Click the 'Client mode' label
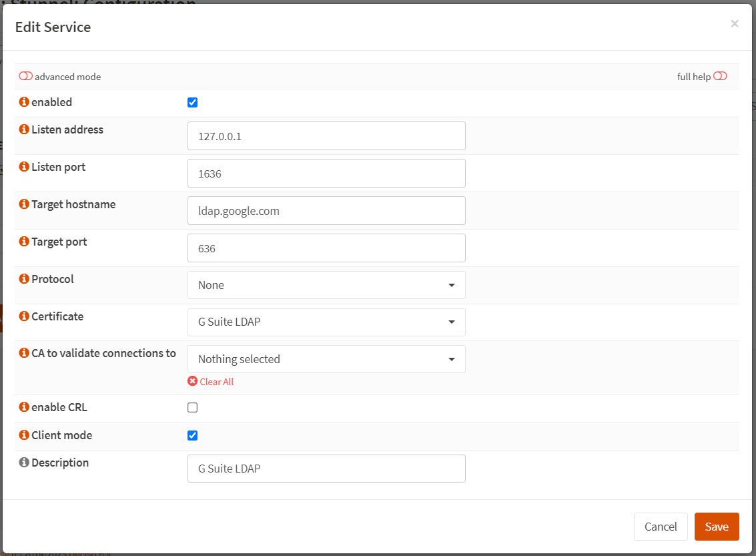This screenshot has width=756, height=556. [x=61, y=435]
